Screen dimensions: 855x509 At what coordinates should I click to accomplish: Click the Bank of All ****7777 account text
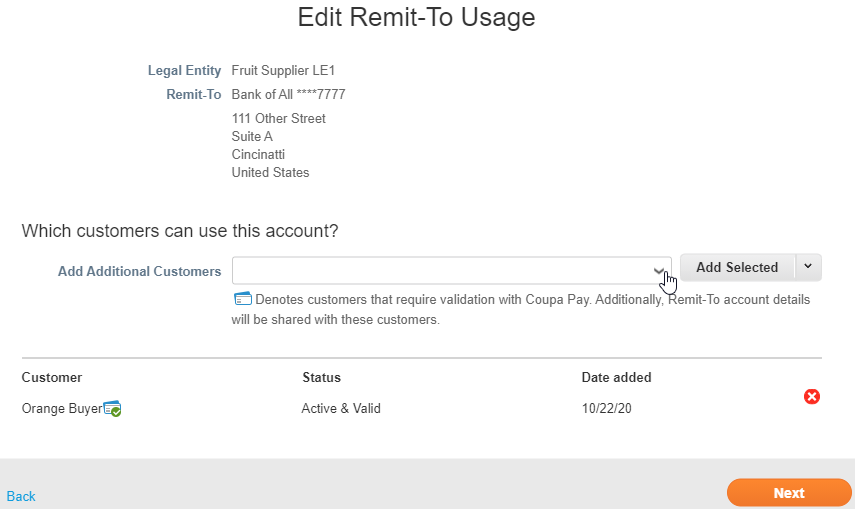pos(288,94)
